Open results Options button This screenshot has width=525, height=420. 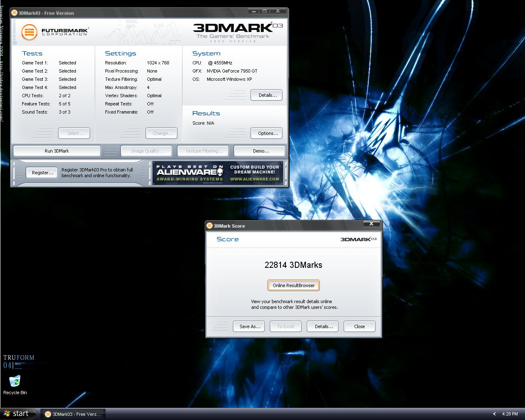pos(267,133)
